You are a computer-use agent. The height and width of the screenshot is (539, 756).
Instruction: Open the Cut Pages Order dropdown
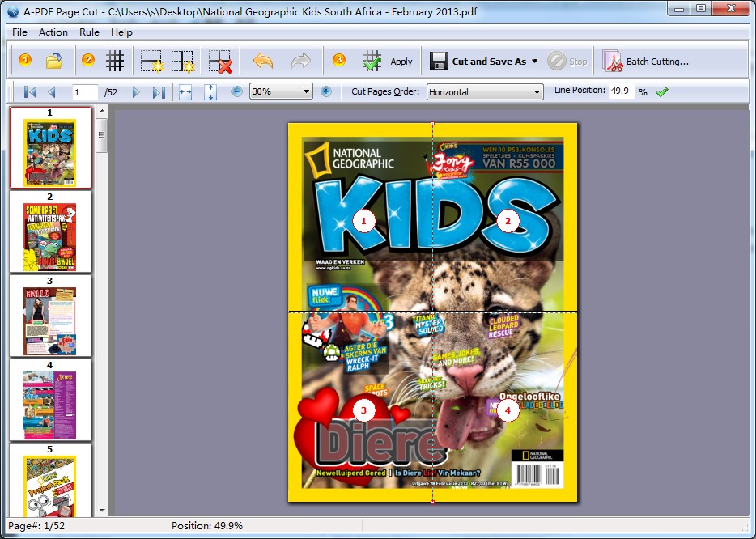coord(485,91)
